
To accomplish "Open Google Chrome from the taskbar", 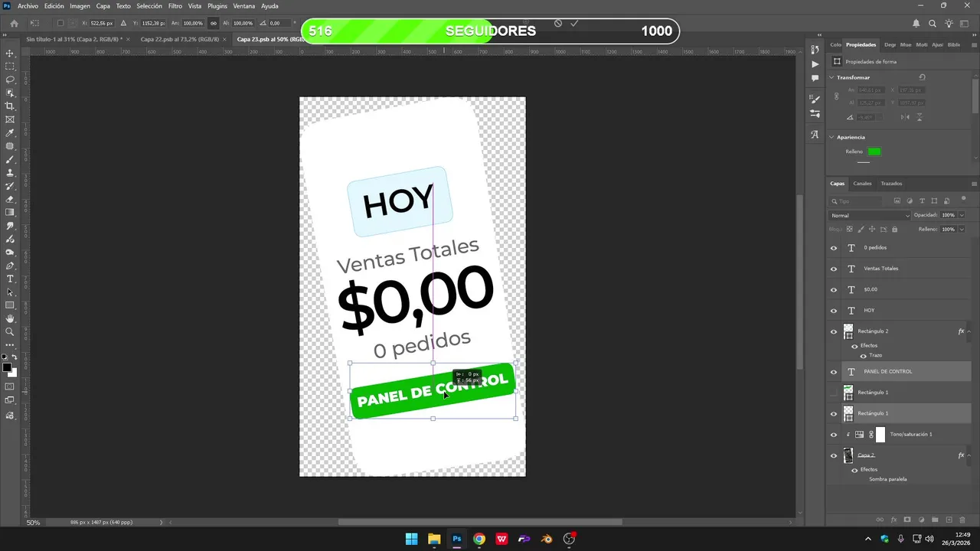I will [x=479, y=539].
